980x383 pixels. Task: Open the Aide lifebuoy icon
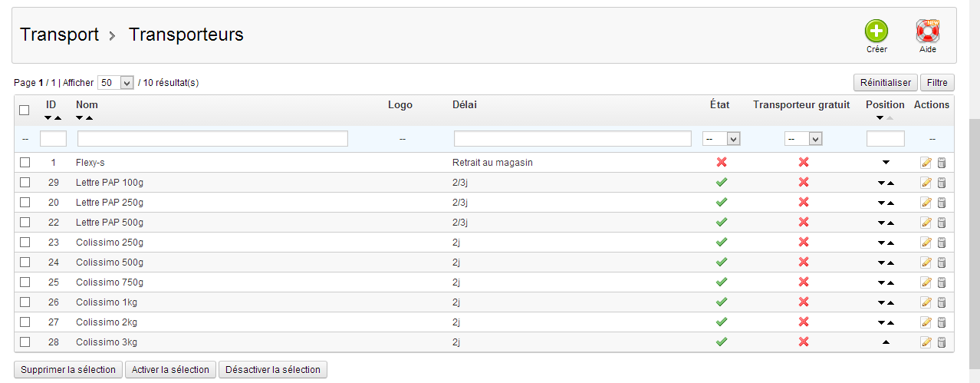click(x=928, y=31)
